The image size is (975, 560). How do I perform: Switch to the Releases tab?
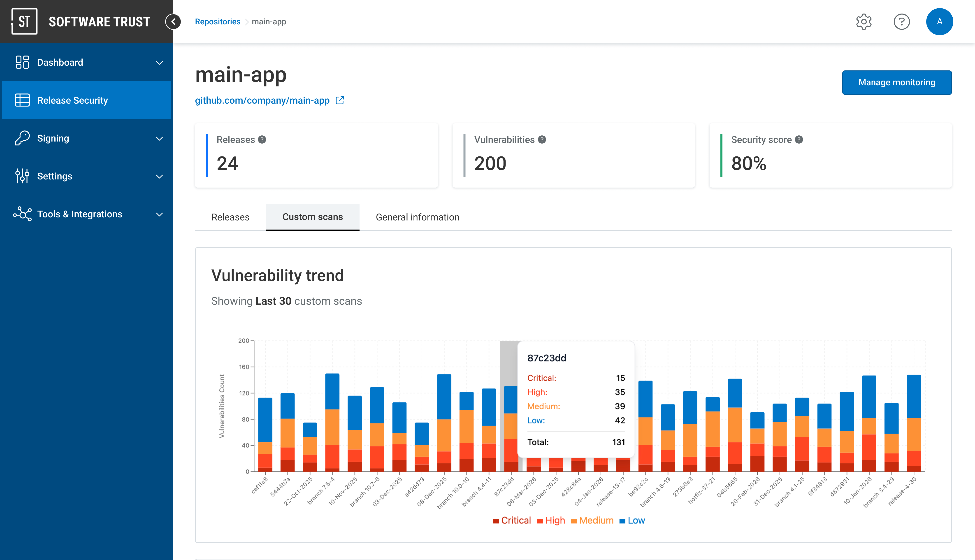coord(230,217)
